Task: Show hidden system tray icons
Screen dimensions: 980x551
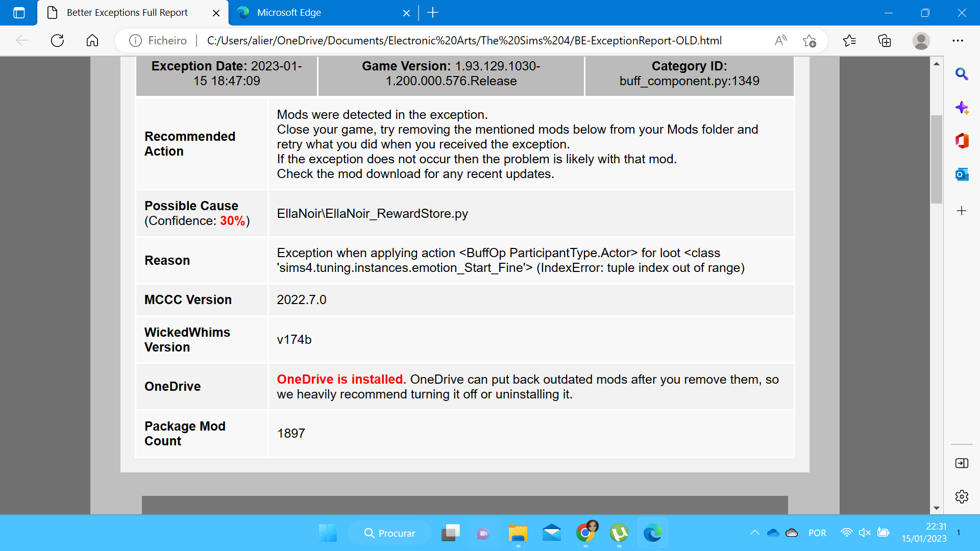Action: tap(755, 533)
